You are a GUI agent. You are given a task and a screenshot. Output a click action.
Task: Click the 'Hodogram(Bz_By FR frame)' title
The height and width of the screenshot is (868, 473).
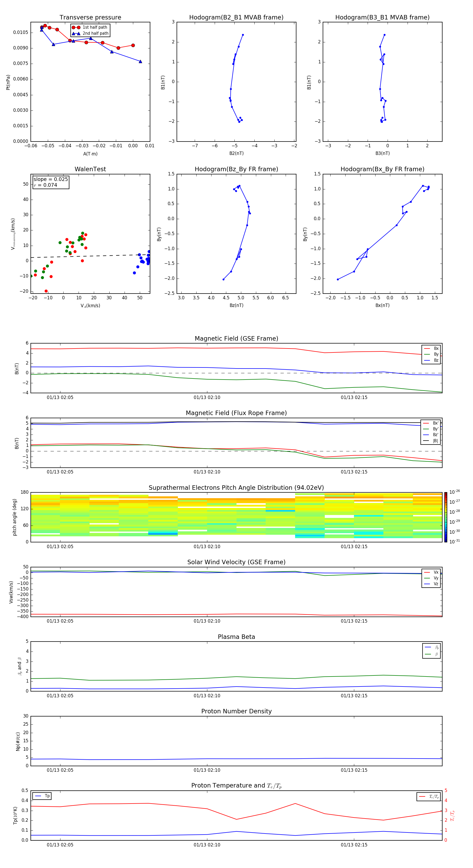tap(236, 169)
